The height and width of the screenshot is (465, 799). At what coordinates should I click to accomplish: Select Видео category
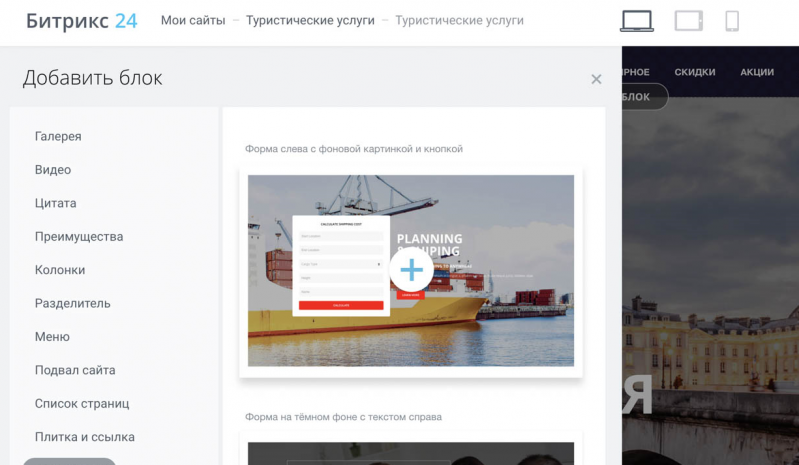tap(53, 170)
